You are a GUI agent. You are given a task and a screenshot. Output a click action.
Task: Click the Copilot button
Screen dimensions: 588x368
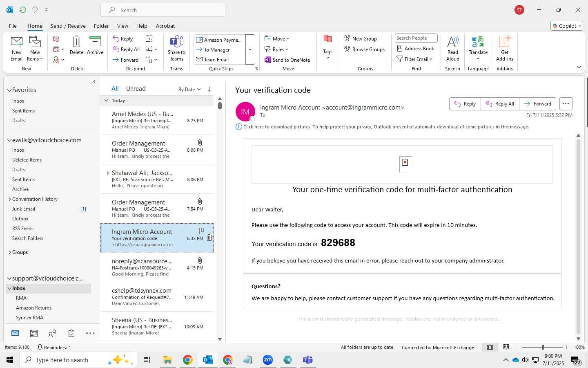pos(567,26)
